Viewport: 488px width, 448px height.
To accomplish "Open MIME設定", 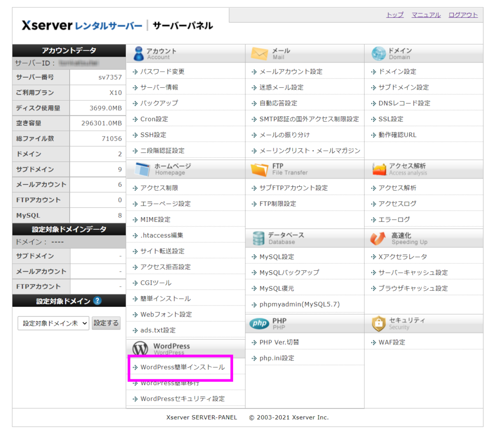I will (155, 220).
